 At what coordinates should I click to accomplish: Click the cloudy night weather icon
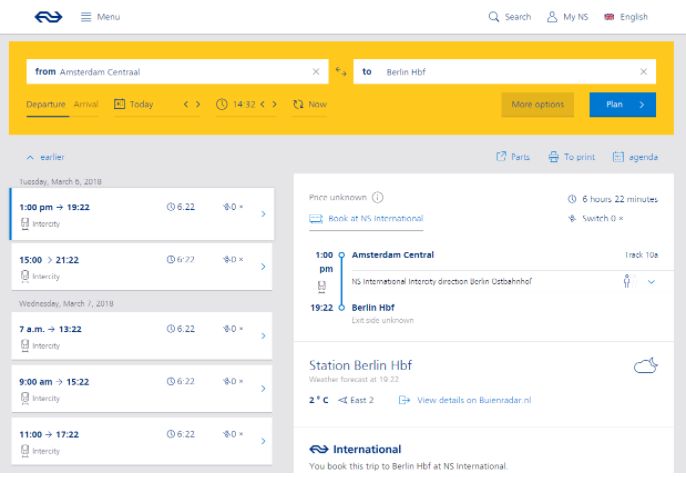[646, 365]
